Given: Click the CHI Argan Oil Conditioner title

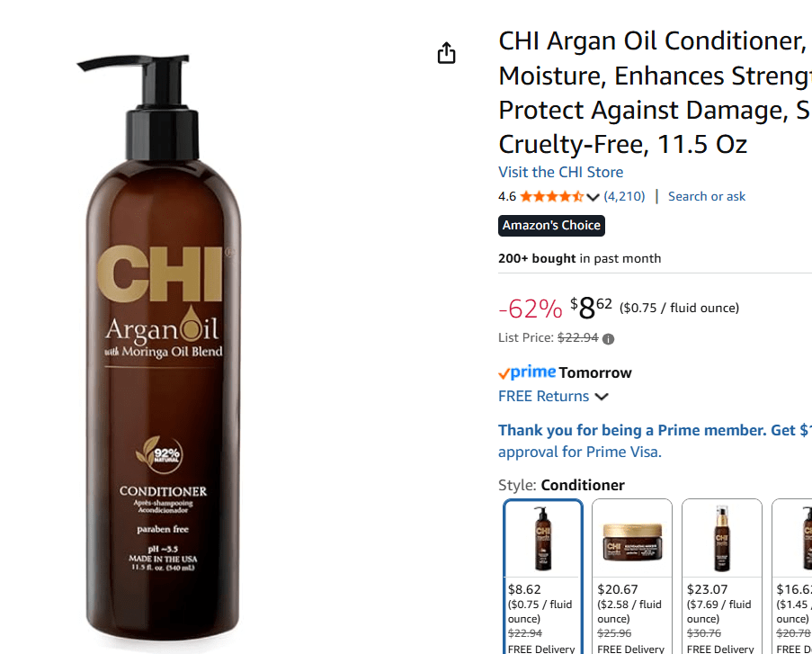Looking at the screenshot, I should (656, 93).
